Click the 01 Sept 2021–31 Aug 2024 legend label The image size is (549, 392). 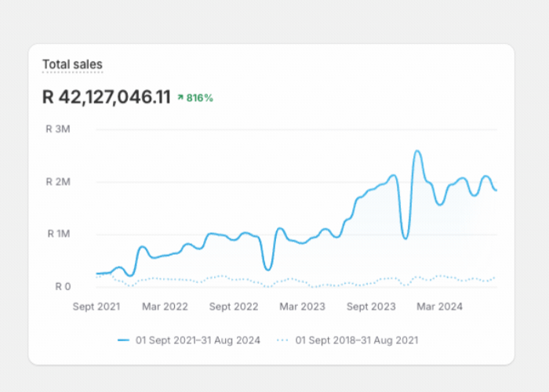[198, 340]
